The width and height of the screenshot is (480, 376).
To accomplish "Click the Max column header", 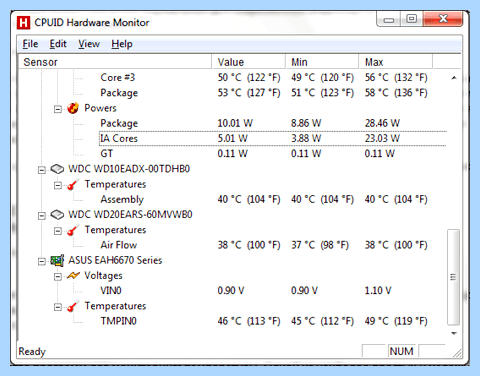I will (x=396, y=62).
